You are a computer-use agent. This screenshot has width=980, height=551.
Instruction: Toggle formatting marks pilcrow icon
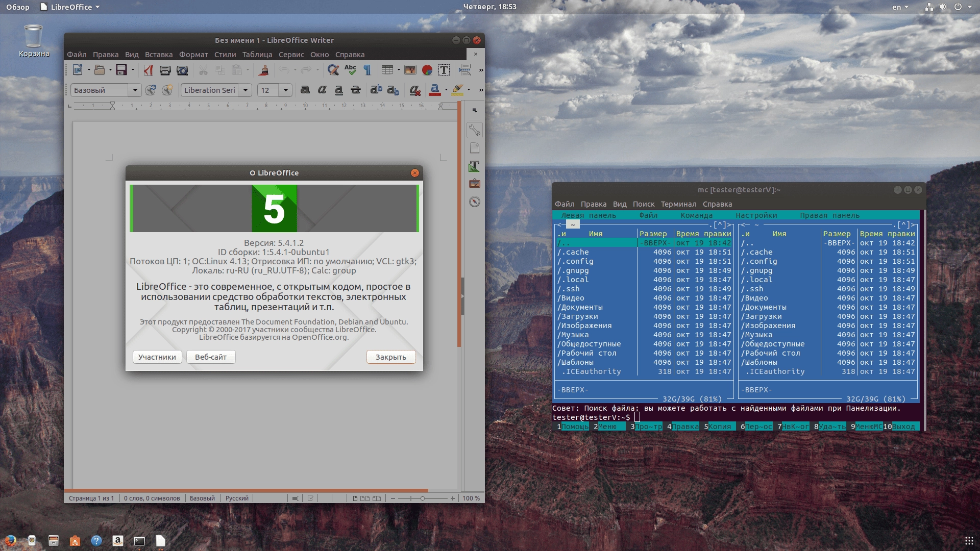pos(367,70)
